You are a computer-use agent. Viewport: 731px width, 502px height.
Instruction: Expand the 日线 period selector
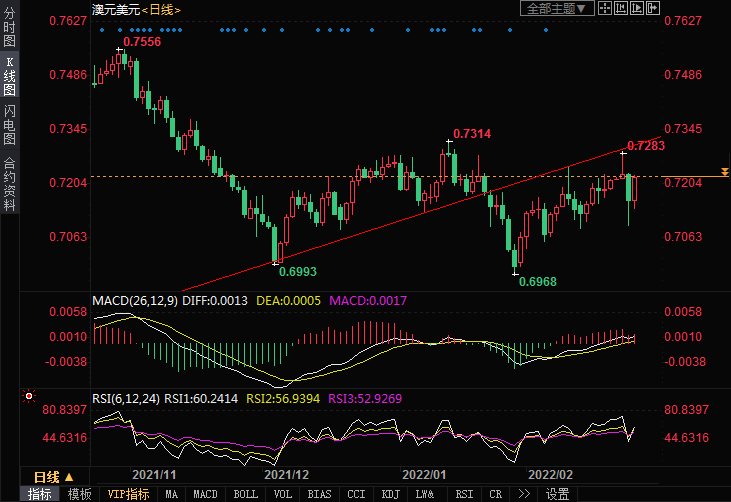(x=46, y=476)
